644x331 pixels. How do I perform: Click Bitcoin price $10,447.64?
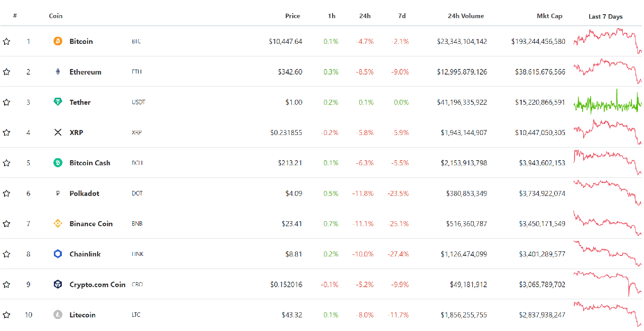[286, 41]
